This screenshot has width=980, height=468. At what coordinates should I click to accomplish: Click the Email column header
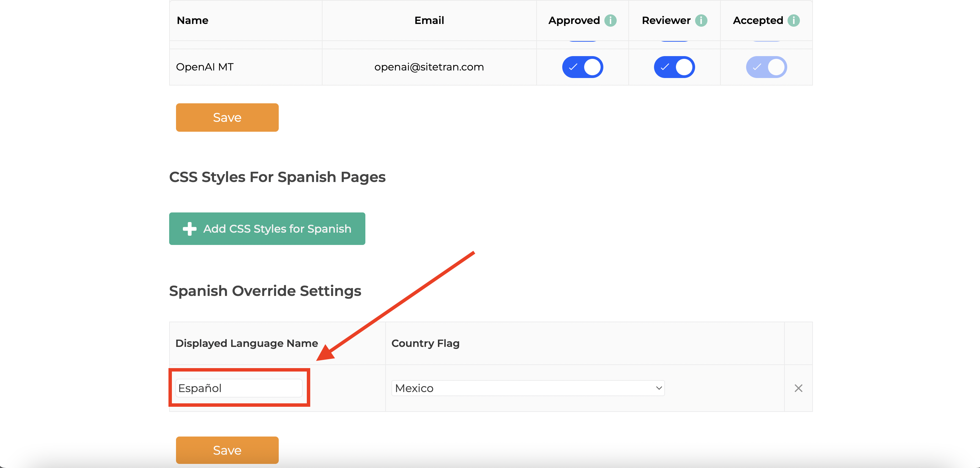click(429, 20)
